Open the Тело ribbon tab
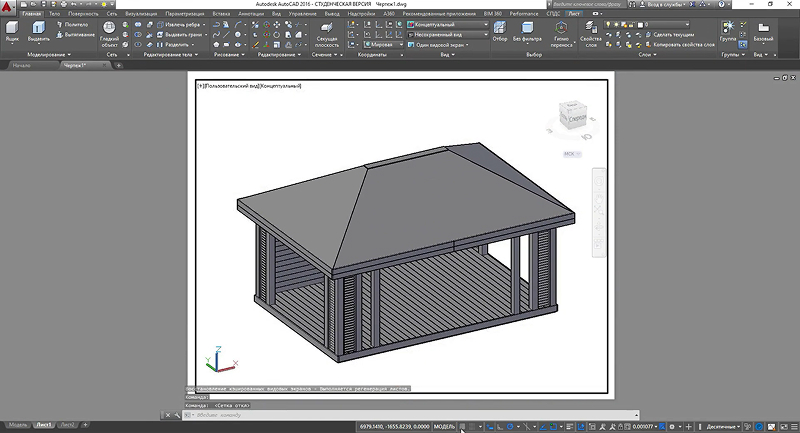This screenshot has width=800, height=433. 54,14
